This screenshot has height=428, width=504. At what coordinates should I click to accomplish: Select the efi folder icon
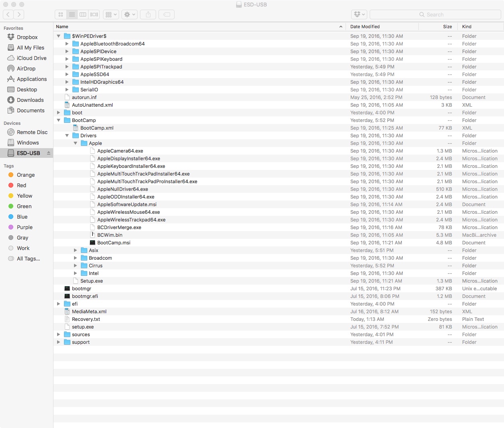pos(67,304)
